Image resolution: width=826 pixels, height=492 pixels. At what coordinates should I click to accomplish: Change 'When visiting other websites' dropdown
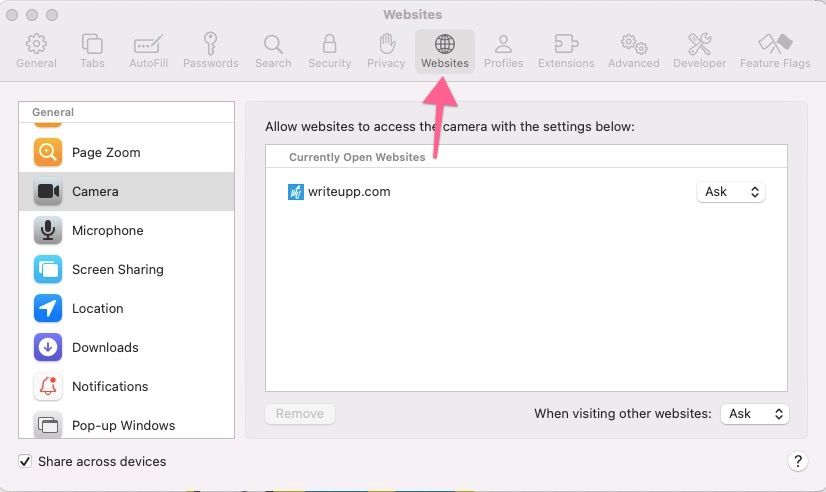pyautogui.click(x=754, y=414)
